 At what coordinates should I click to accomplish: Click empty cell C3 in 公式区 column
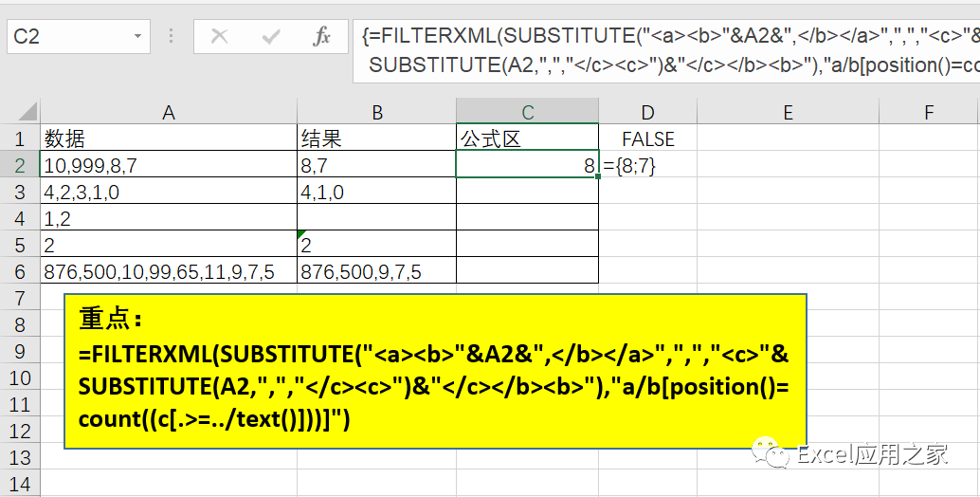tap(528, 192)
